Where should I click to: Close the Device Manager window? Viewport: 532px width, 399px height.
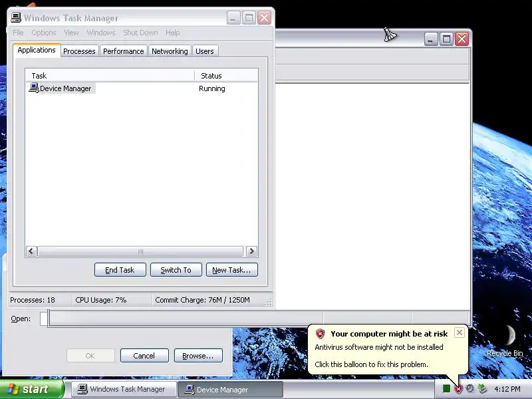[462, 39]
